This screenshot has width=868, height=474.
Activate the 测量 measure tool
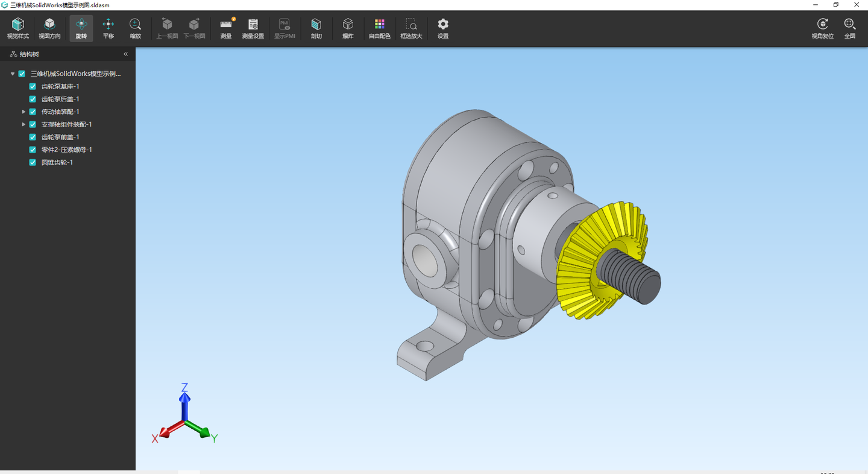[x=226, y=28]
